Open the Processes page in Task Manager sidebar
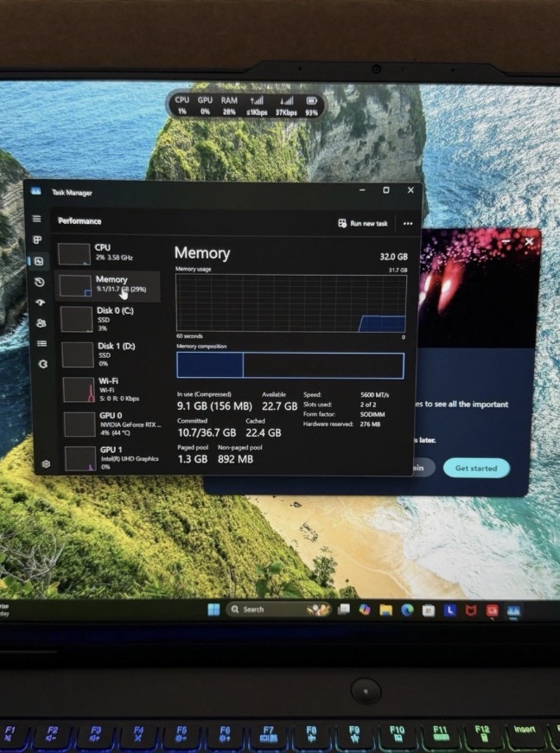 click(x=37, y=239)
